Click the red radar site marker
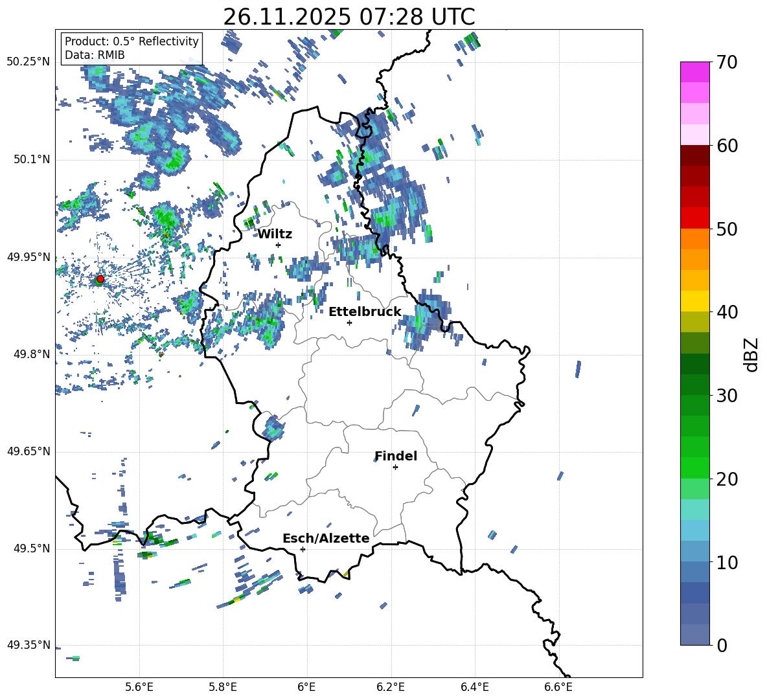Screen dimensions: 767x700 coord(100,278)
